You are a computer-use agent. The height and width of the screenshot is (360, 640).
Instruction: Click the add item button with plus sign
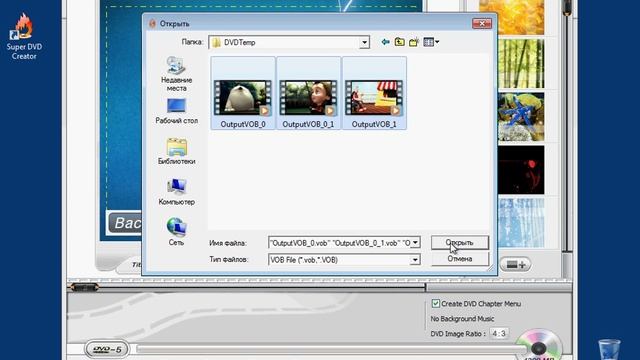pyautogui.click(x=516, y=265)
